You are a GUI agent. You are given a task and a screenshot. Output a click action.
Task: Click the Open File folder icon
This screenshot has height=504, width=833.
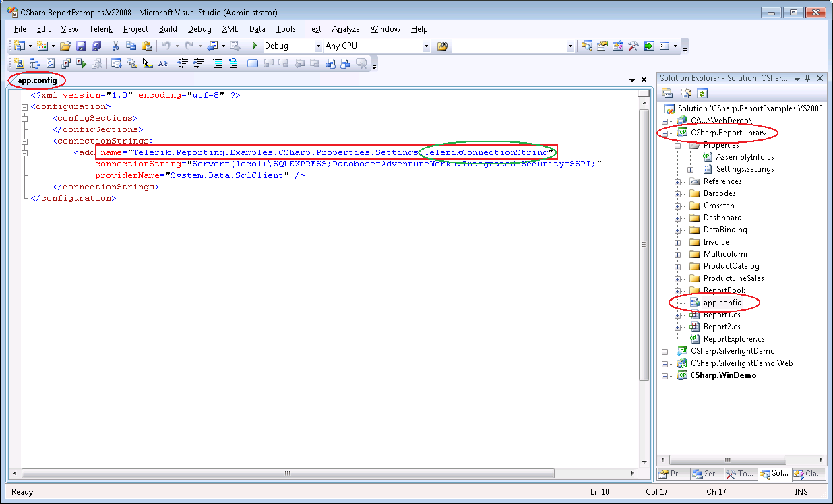point(65,46)
